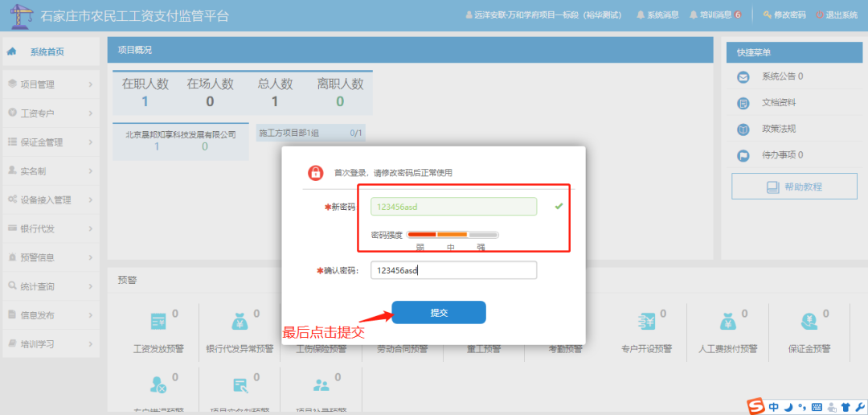Click 修改密码 in the header
868x415 pixels.
(784, 15)
